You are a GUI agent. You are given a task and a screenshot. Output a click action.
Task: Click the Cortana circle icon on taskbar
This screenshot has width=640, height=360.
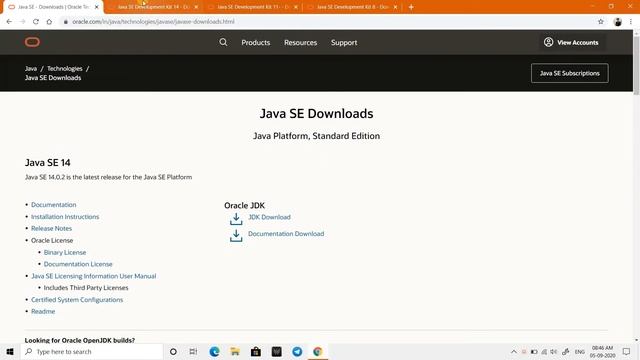coord(173,351)
